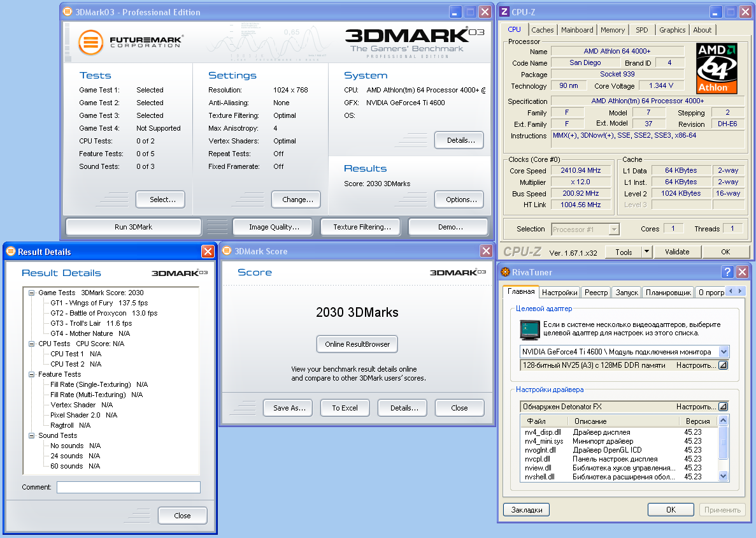Click Options... under Results
Viewport: 756px width, 538px height.
pos(459,200)
